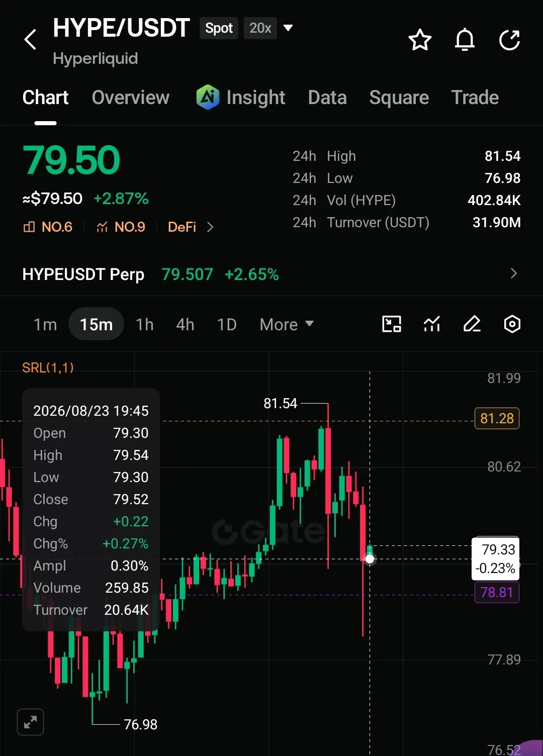Image resolution: width=543 pixels, height=756 pixels.
Task: Tap the 24h Vol 402.84K value
Action: 494,200
